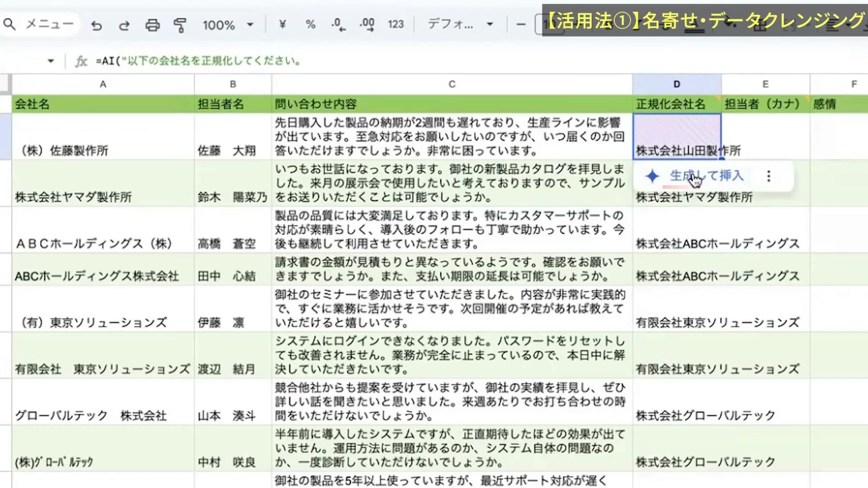The image size is (868, 488).
Task: Click the 問い合わせ内容 header cell
Action: (x=452, y=104)
